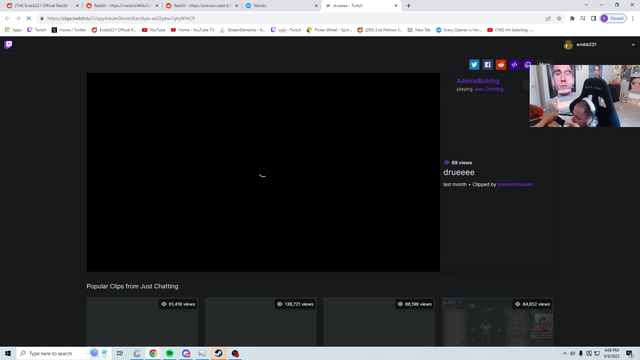Open the Twitch home logo
This screenshot has width=640, height=360.
[x=8, y=44]
